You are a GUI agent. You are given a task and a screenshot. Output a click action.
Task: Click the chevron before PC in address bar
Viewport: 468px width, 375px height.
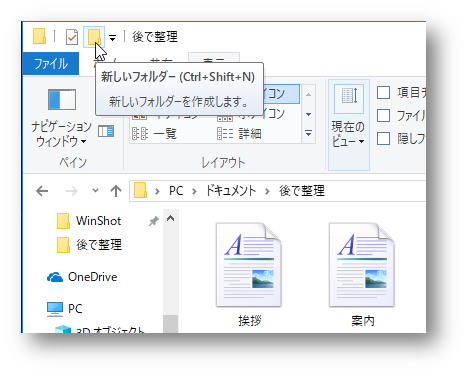pos(157,191)
